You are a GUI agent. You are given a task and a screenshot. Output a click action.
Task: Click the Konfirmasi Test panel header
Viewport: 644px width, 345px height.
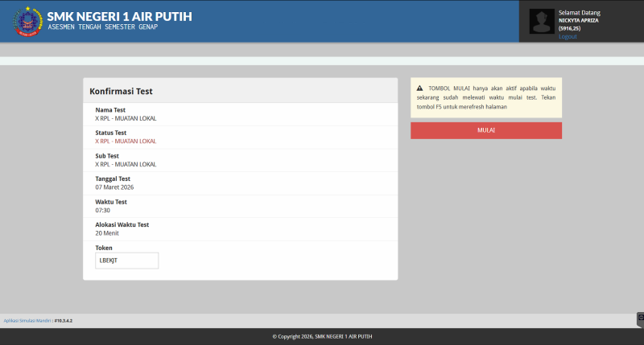[122, 92]
